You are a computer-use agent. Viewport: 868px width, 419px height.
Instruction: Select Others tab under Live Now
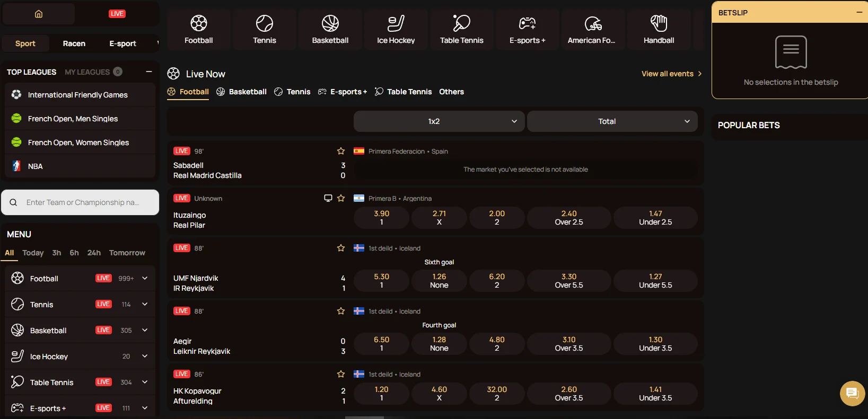click(451, 92)
